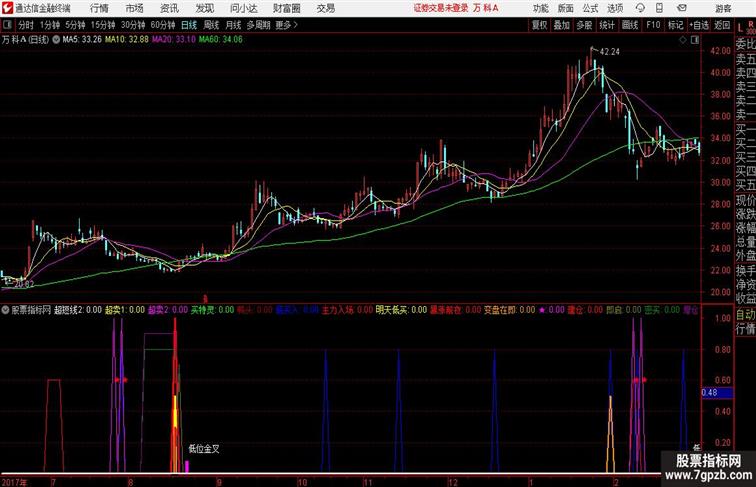Toggle the left panel layout icon beside 分时
The height and width of the screenshot is (487, 756).
pos(7,25)
